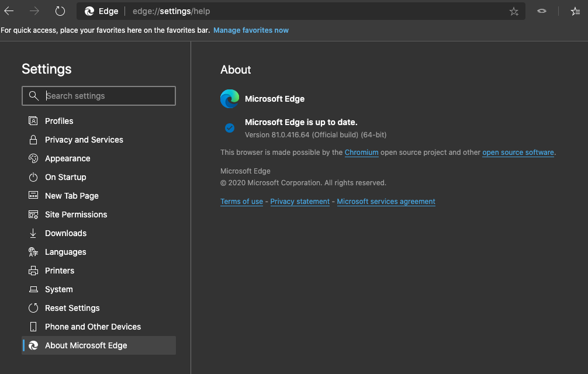The height and width of the screenshot is (374, 588).
Task: Click the printer icon for Printers
Action: click(x=33, y=271)
